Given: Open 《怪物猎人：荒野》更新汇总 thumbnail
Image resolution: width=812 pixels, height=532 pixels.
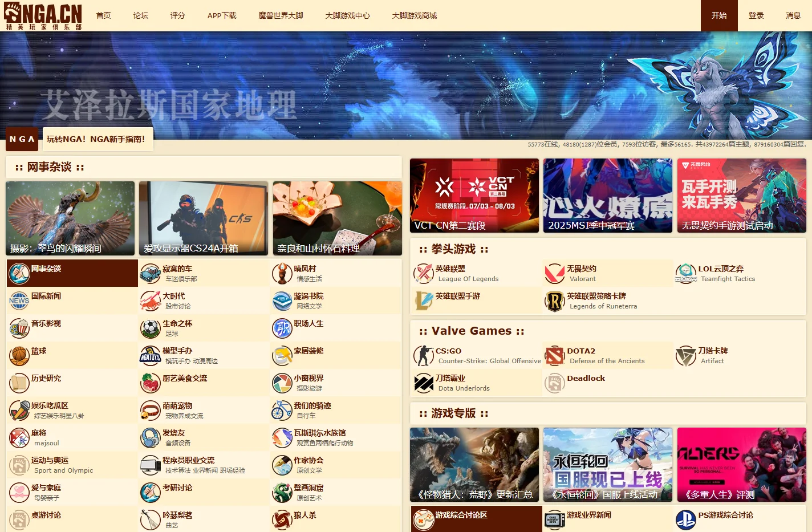Looking at the screenshot, I should point(474,465).
